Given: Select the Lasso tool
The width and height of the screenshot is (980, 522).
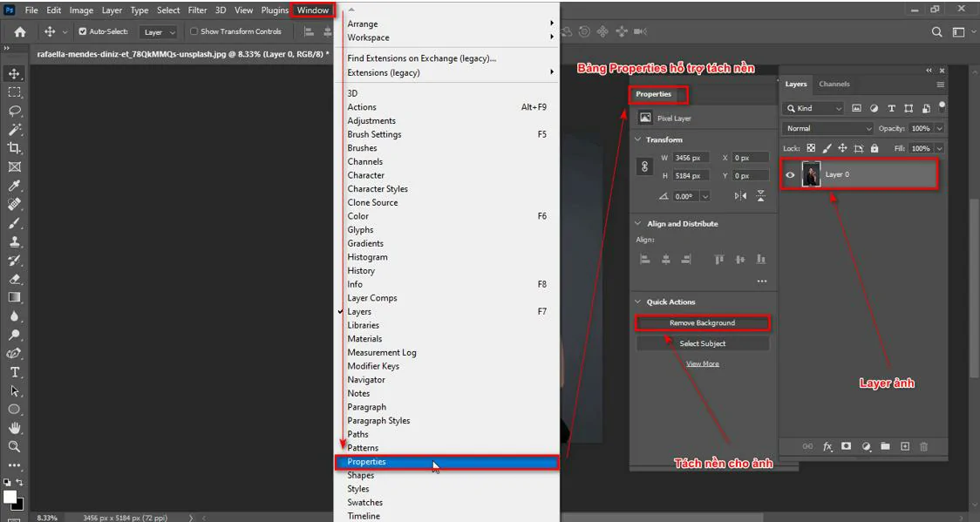Looking at the screenshot, I should [13, 111].
